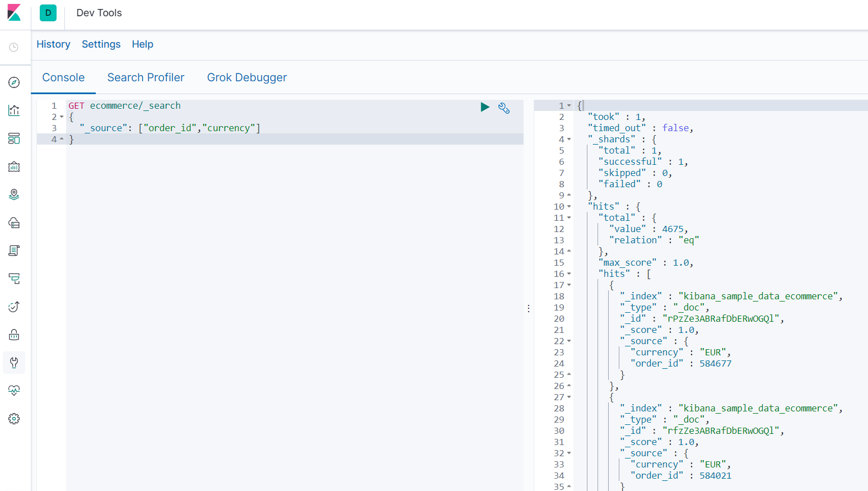Screen dimensions: 868x491
Task: Click fold marker at editor line 4
Action: pyautogui.click(x=62, y=139)
